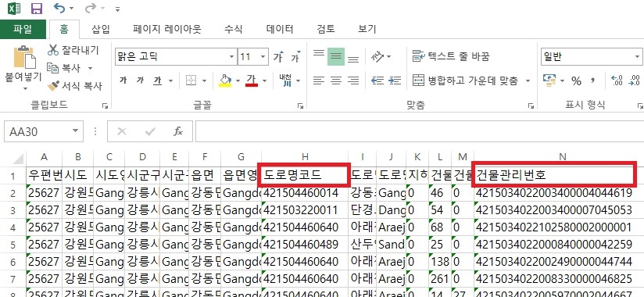Open the 파일 tab

point(23,29)
